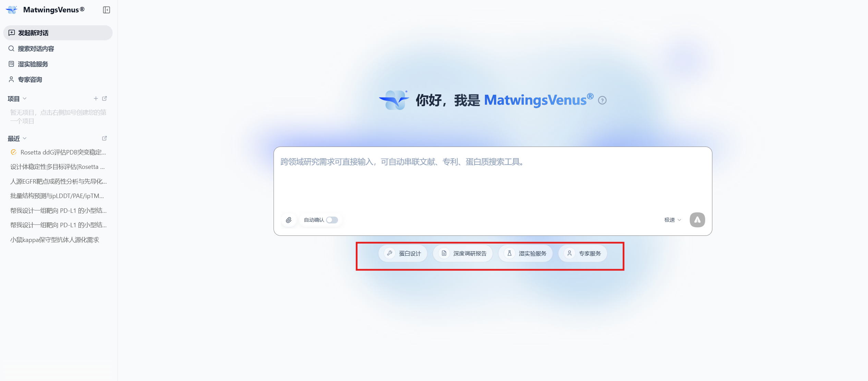Click the help question-mark icon near title
The width and height of the screenshot is (868, 381).
[x=602, y=100]
